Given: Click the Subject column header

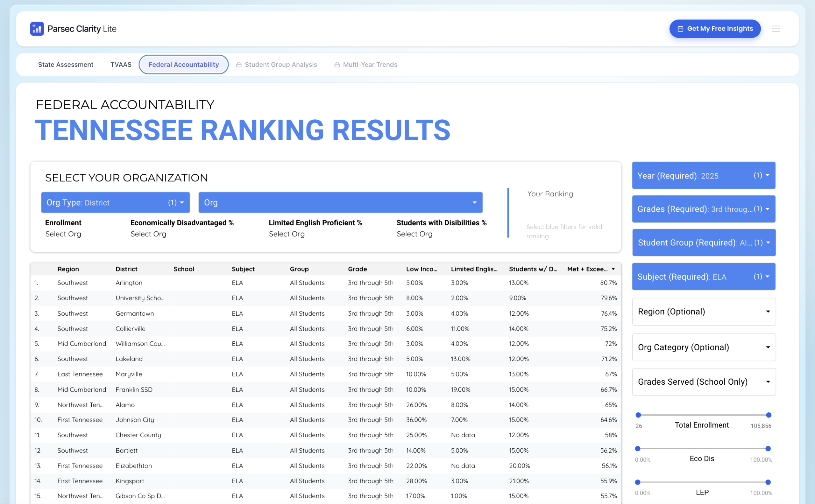Looking at the screenshot, I should point(243,269).
